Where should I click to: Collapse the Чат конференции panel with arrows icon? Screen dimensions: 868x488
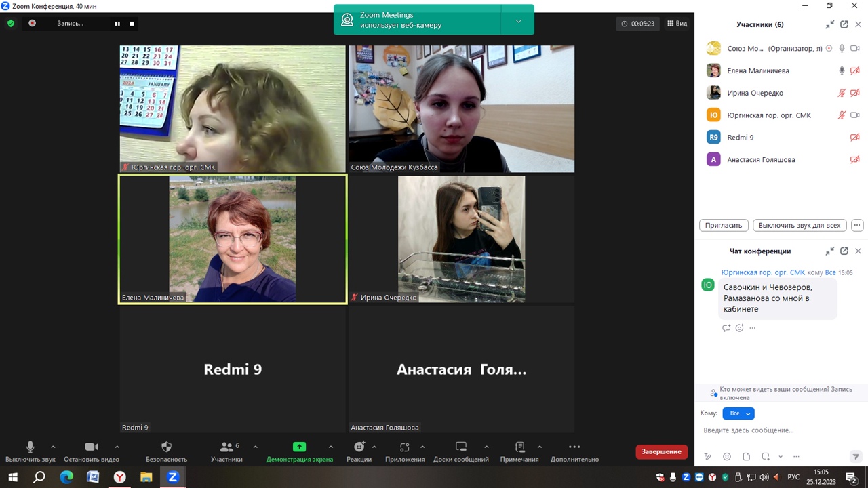click(829, 251)
